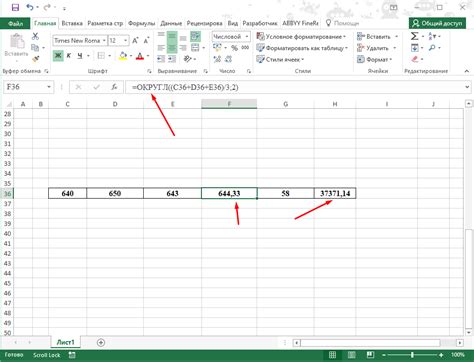Toggle center horizontal alignment
This screenshot has width=474, height=362.
click(x=172, y=48)
